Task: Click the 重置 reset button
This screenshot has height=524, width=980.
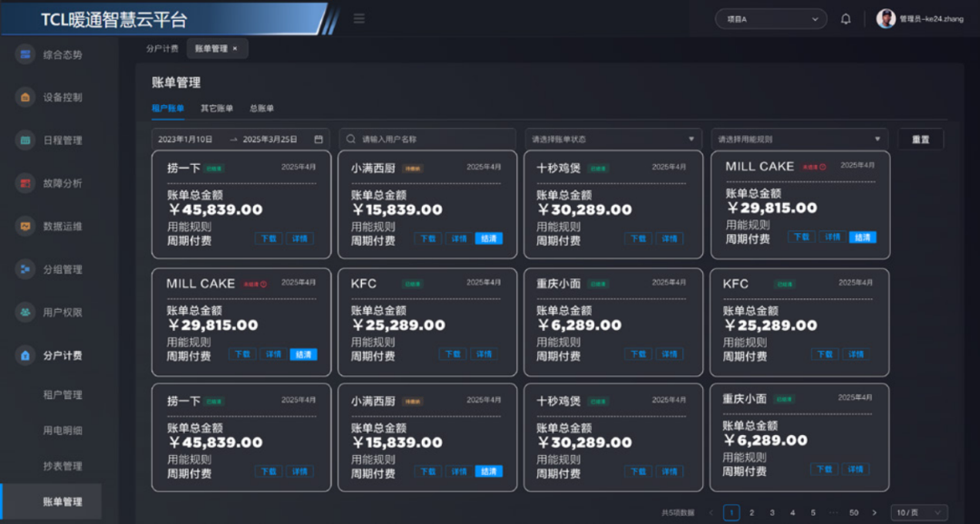Action: [920, 140]
